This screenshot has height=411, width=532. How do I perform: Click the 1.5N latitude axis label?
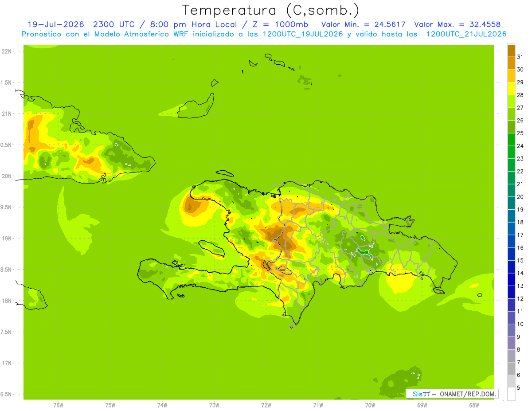click(x=7, y=82)
